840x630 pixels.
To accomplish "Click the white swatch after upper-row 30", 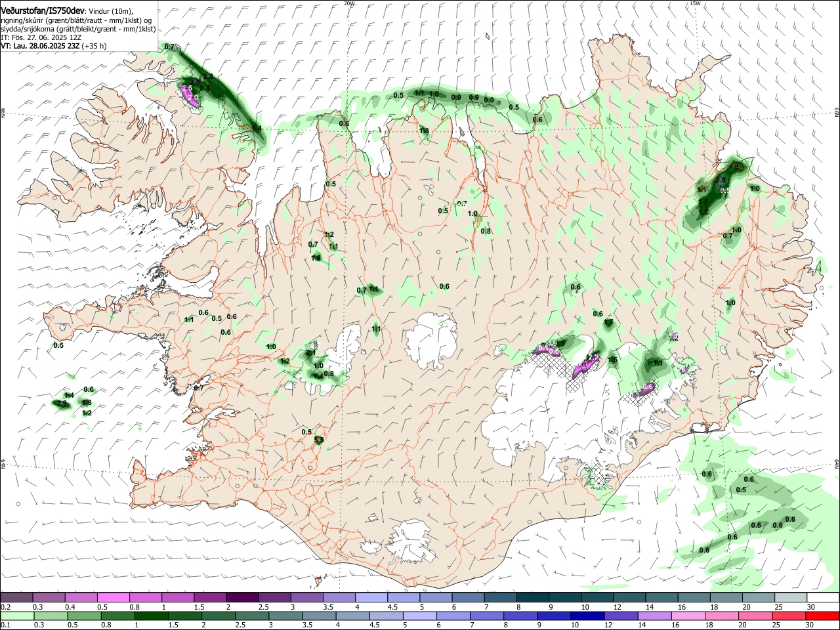I will click(822, 597).
